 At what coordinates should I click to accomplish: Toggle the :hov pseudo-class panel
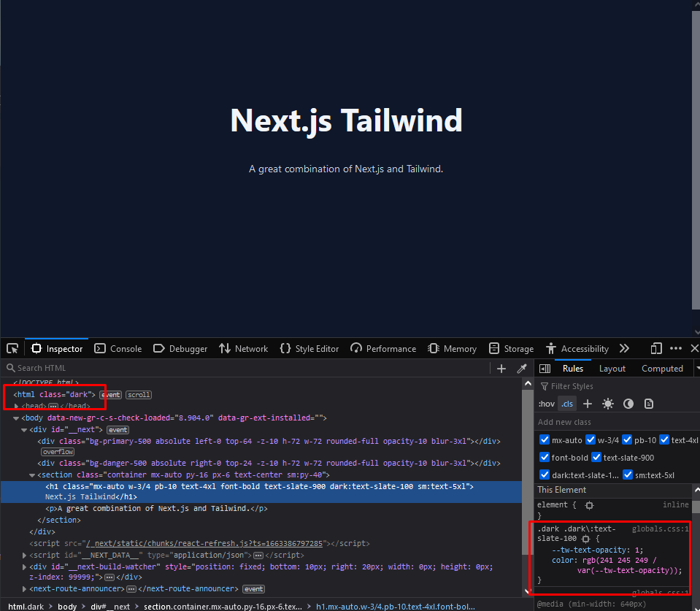click(x=546, y=403)
